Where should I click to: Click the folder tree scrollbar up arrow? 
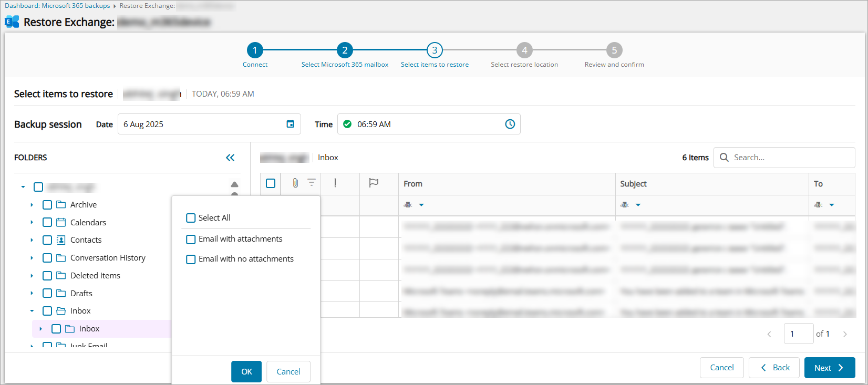click(x=234, y=184)
